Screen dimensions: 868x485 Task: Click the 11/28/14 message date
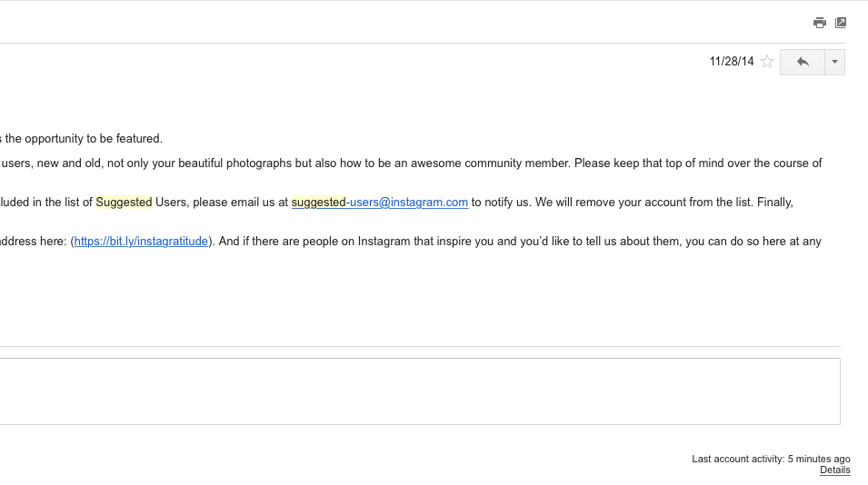coord(732,62)
